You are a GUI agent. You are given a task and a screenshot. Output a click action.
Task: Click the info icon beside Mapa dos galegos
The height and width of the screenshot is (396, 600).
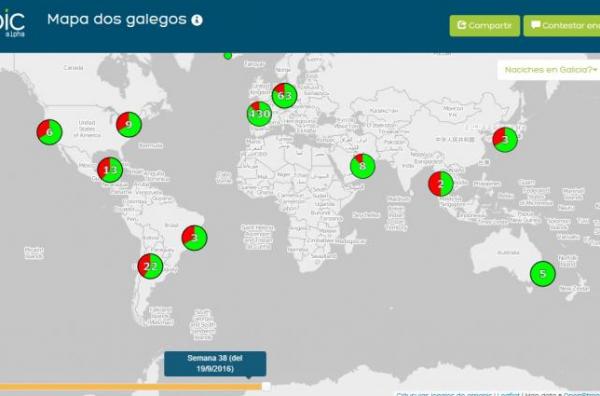tap(197, 20)
